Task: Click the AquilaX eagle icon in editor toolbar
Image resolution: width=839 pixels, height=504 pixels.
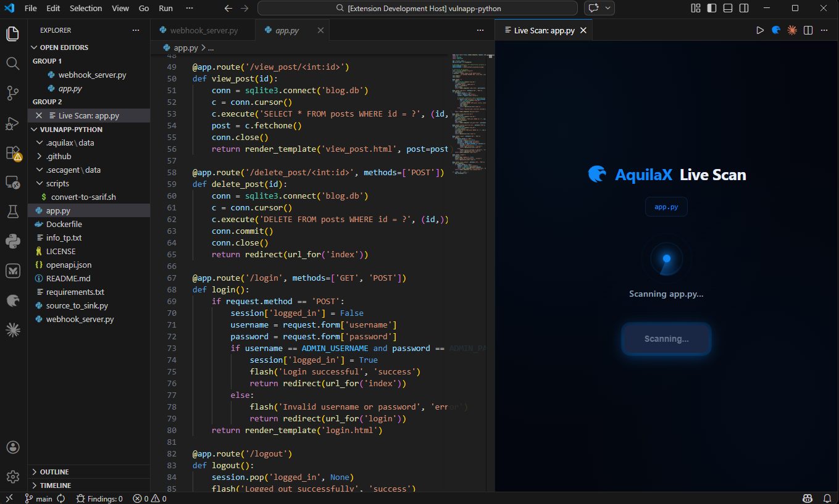Action: click(x=776, y=30)
